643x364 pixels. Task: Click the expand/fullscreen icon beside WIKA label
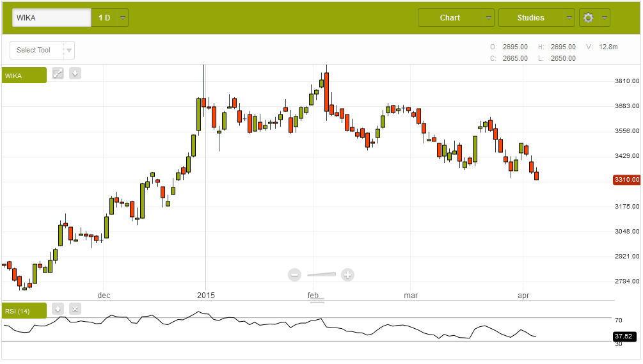tap(58, 74)
